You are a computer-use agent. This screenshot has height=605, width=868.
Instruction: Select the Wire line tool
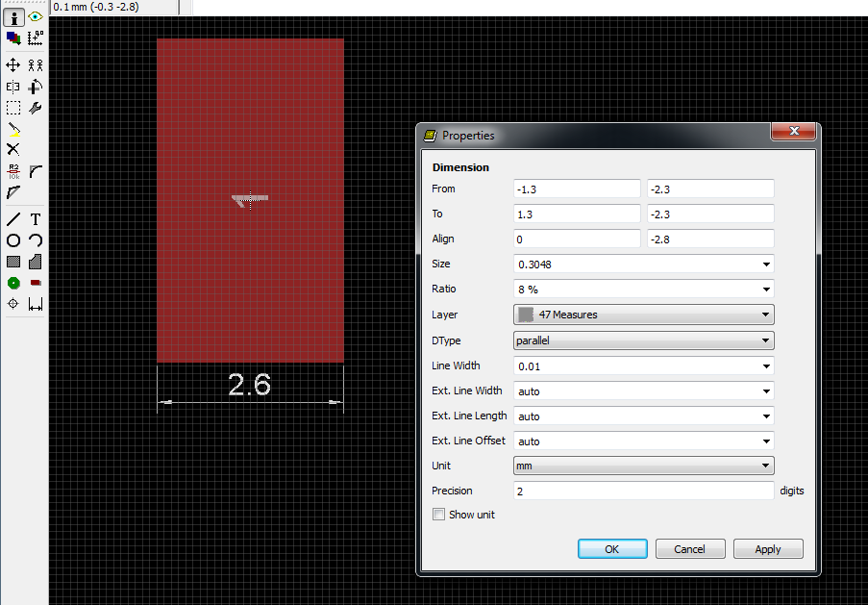pos(13,219)
